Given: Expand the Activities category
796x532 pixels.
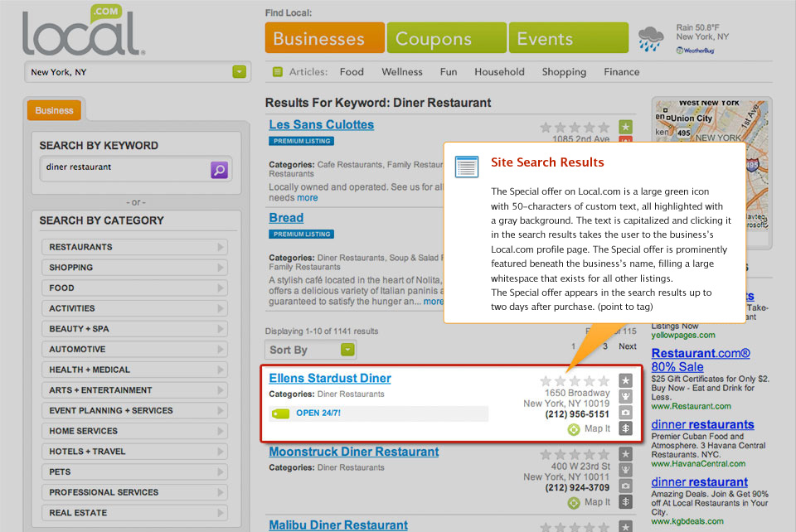Looking at the screenshot, I should 134,308.
